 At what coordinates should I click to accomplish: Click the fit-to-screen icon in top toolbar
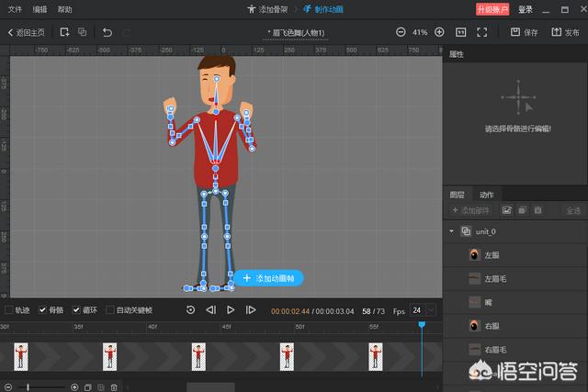(x=482, y=32)
